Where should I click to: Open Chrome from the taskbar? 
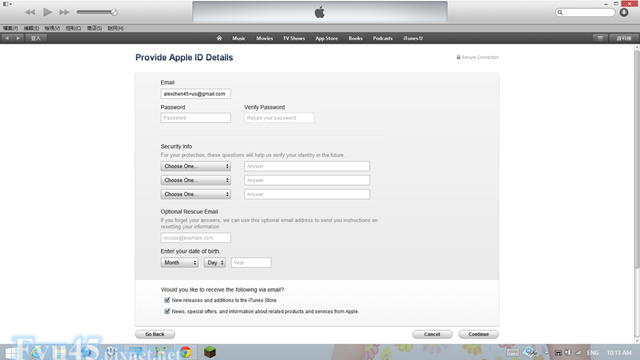click(x=185, y=352)
